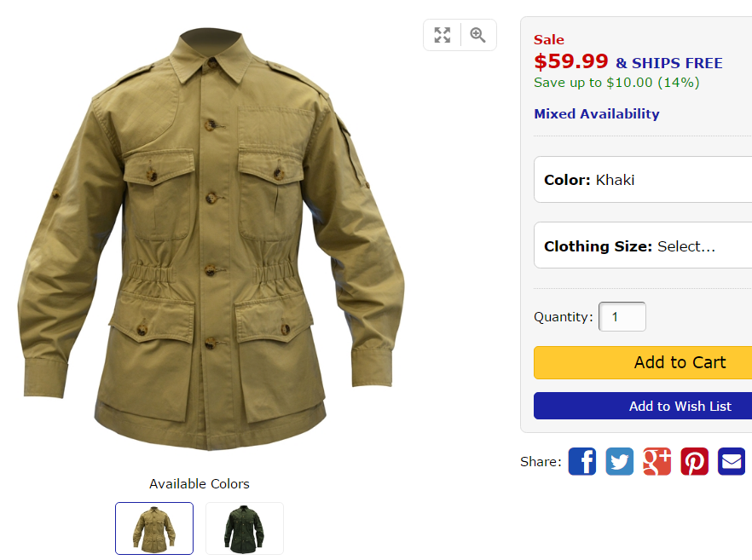Pin product on Pinterest
The width and height of the screenshot is (752, 560).
(694, 461)
